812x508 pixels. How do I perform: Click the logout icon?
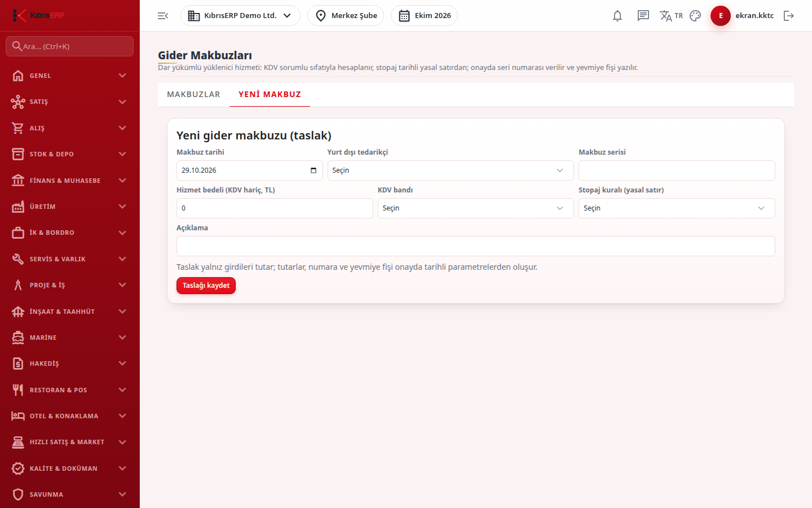click(789, 16)
